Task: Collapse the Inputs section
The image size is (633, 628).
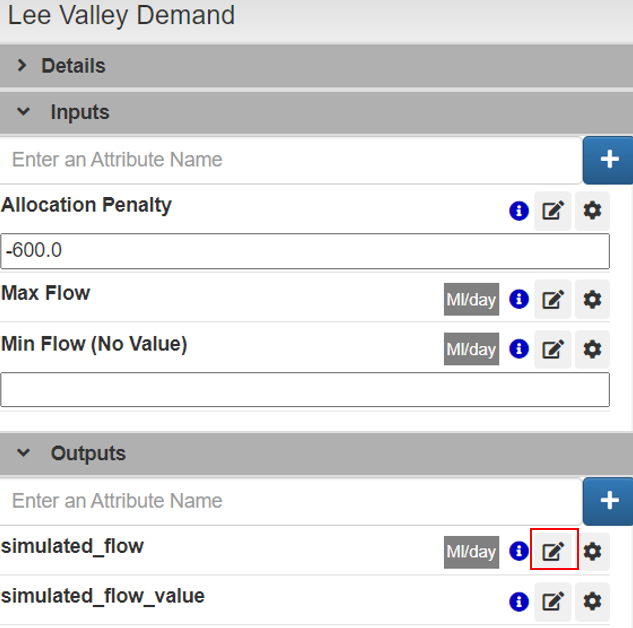Action: (x=24, y=112)
